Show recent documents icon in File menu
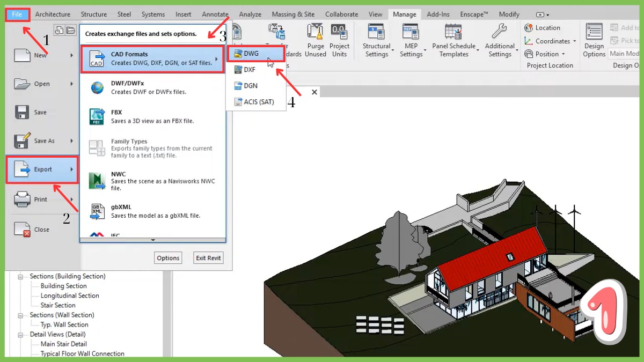 pos(60,30)
